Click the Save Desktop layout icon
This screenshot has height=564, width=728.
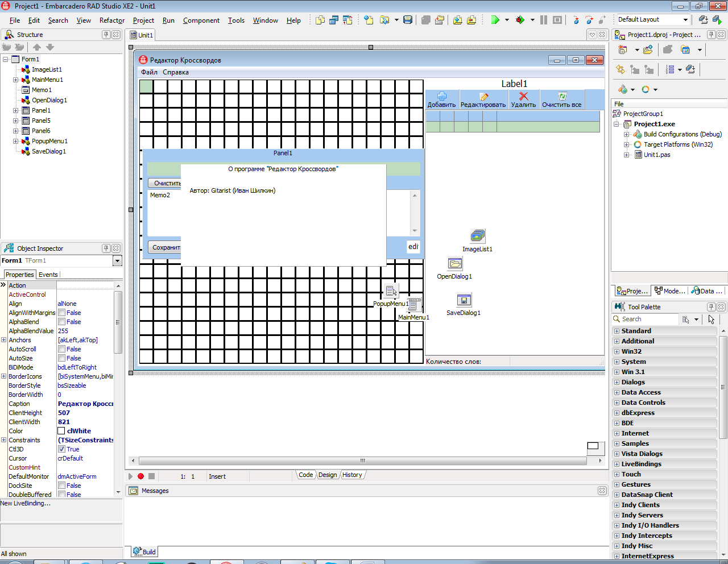pos(704,19)
